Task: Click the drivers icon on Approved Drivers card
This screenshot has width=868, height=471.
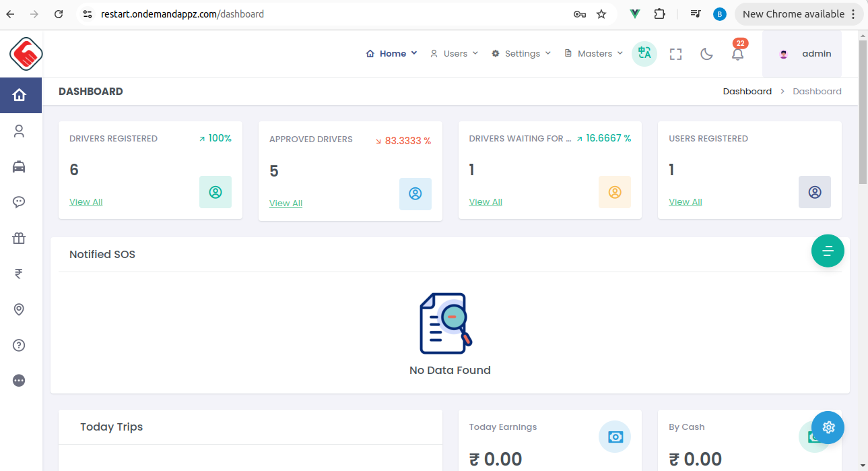Action: click(415, 194)
